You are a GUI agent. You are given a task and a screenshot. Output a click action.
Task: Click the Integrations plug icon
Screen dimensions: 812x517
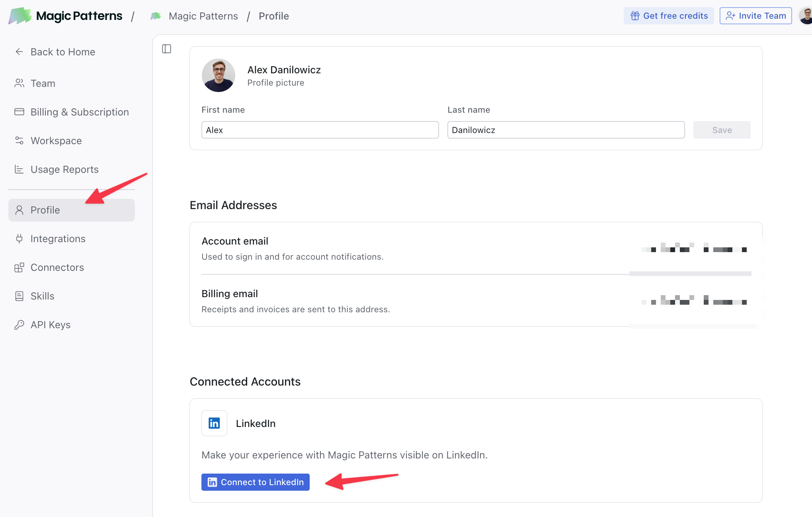click(x=19, y=239)
